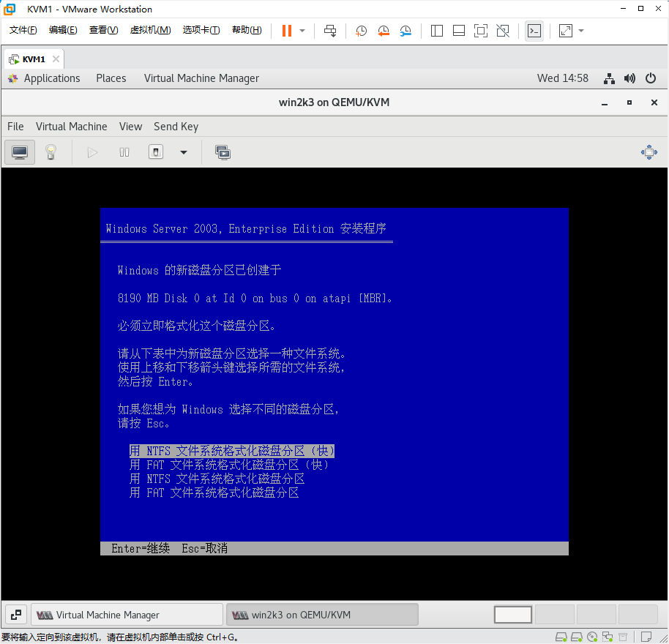This screenshot has height=644, width=669.
Task: Switch to Unity mode icon
Action: pyautogui.click(x=503, y=31)
